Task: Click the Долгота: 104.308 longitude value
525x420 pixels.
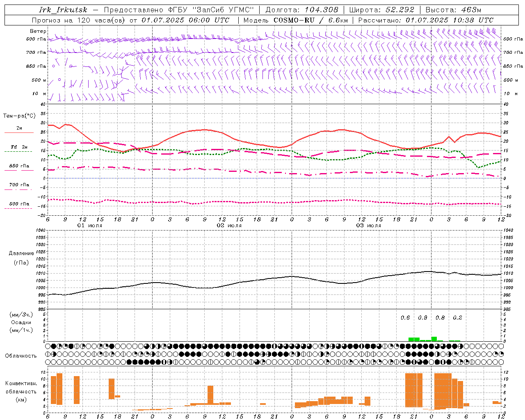Action: pos(302,10)
